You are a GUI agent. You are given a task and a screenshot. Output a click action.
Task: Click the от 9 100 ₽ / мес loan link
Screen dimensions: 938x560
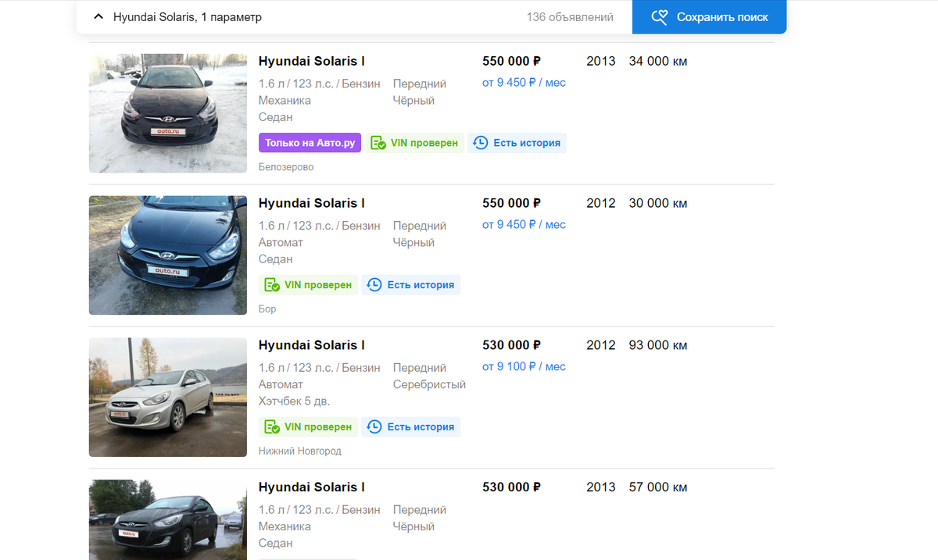click(x=524, y=367)
